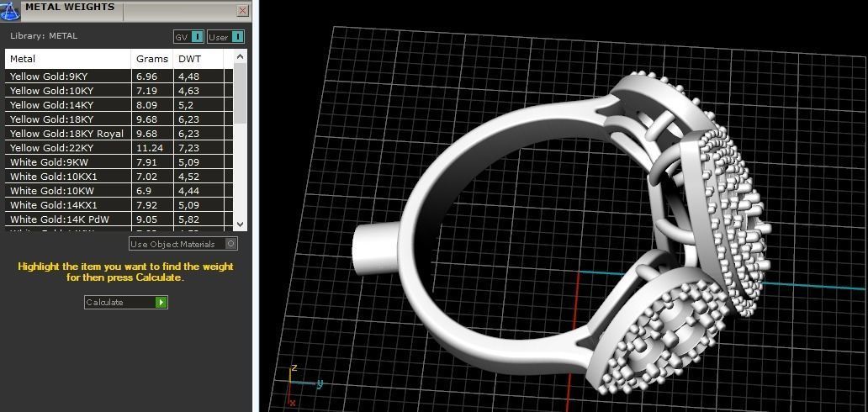Sort by the Grams column header
The height and width of the screenshot is (412, 868).
152,59
